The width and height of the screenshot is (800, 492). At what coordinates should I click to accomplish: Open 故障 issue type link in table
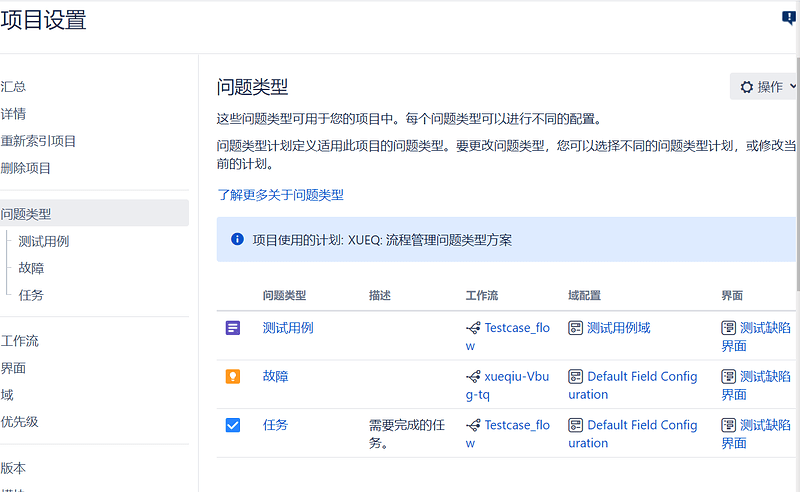276,376
